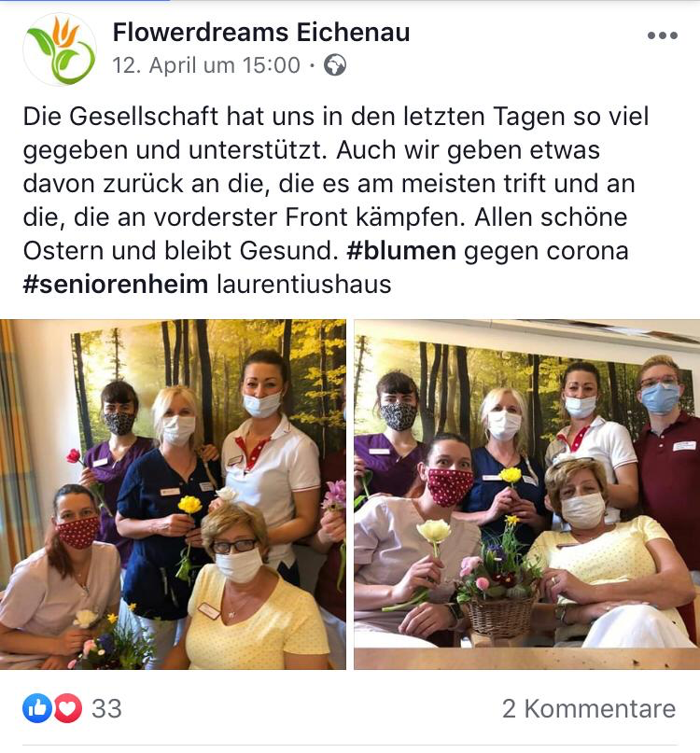Click the blue thumbs-up reaction icon
This screenshot has width=700, height=753.
tap(37, 708)
